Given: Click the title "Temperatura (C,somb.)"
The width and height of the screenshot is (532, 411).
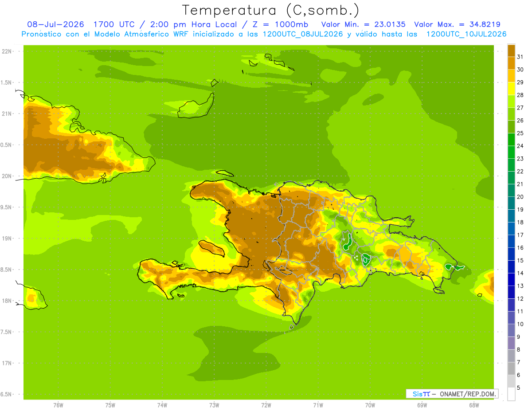Looking at the screenshot, I should pos(270,10).
